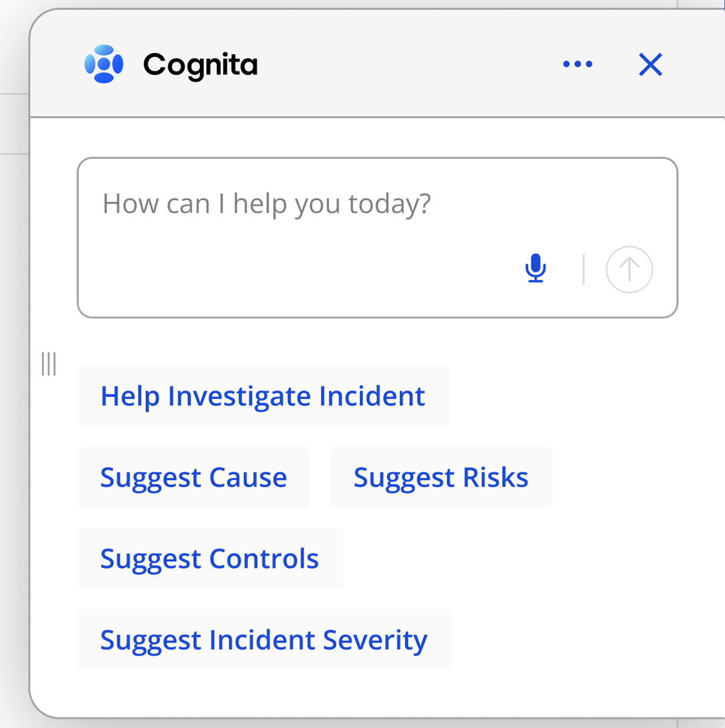This screenshot has width=725, height=728.
Task: Dismiss the chat using the blue X icon
Action: tap(650, 65)
